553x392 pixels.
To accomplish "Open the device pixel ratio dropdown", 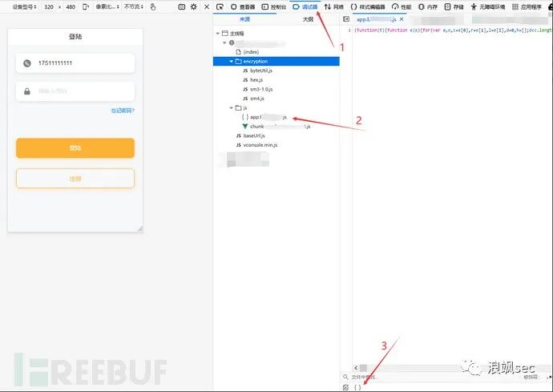I will pyautogui.click(x=107, y=6).
